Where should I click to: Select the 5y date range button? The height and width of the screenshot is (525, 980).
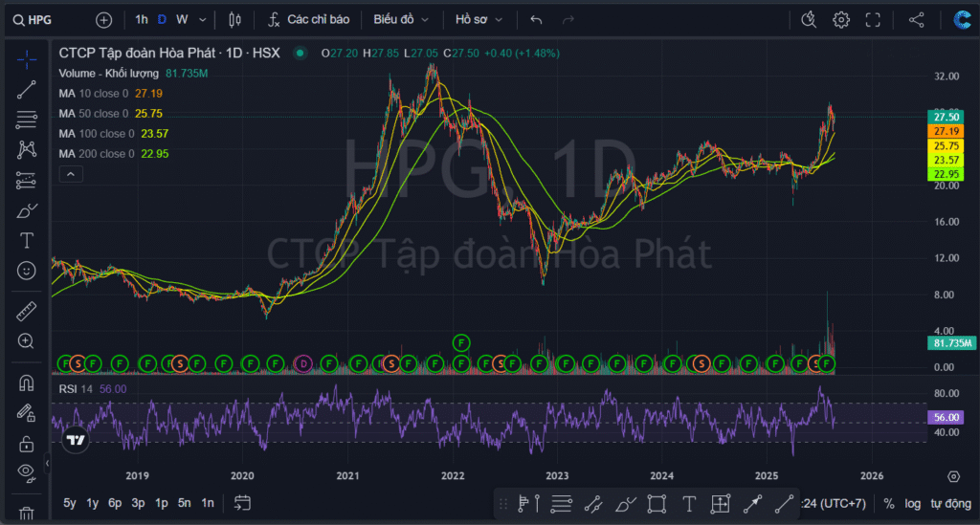[70, 503]
